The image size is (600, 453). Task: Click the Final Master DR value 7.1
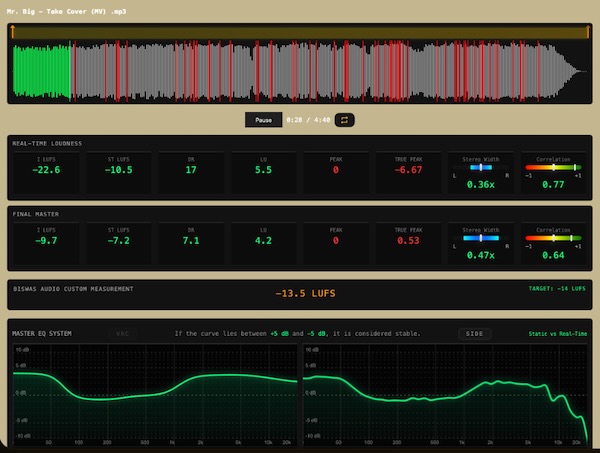pos(191,241)
